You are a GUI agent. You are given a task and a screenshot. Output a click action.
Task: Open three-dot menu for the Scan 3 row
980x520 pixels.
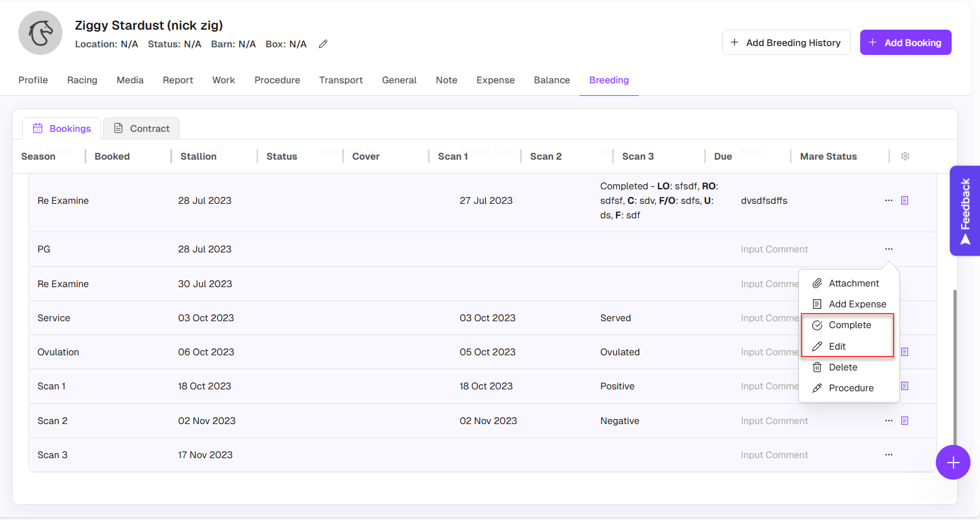[x=889, y=455]
